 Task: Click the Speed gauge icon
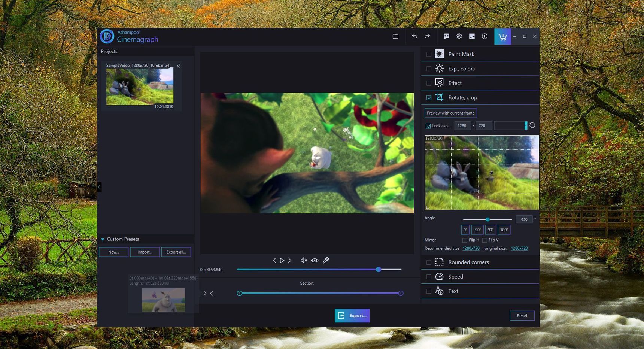coord(440,277)
